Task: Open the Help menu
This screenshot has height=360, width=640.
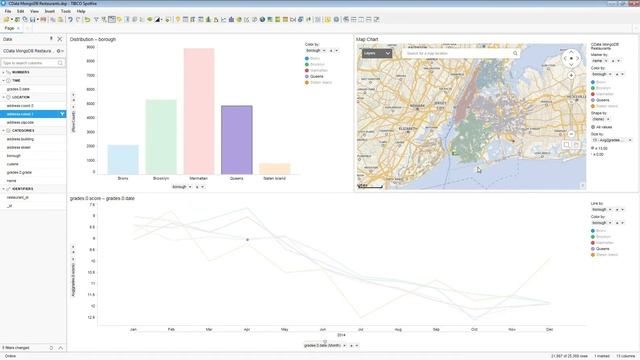Action: 81,11
